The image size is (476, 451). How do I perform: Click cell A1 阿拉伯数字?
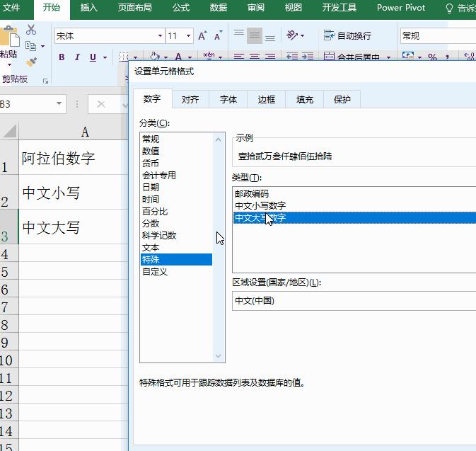[73, 157]
